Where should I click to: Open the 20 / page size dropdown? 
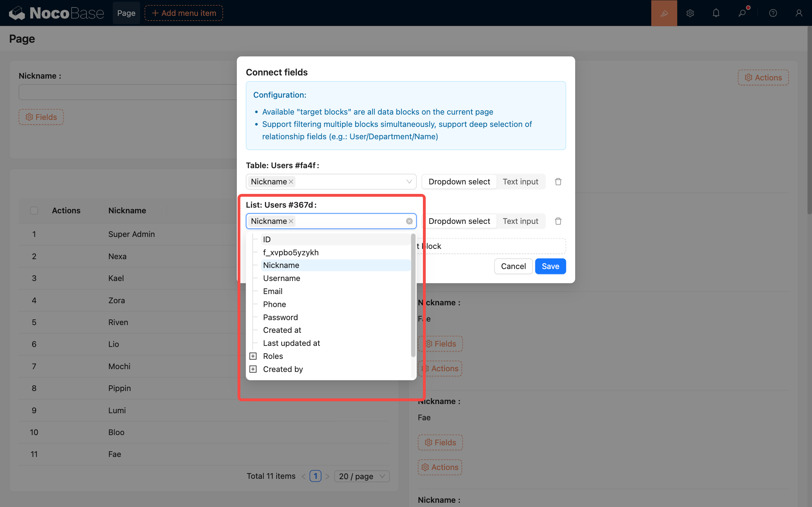click(361, 476)
